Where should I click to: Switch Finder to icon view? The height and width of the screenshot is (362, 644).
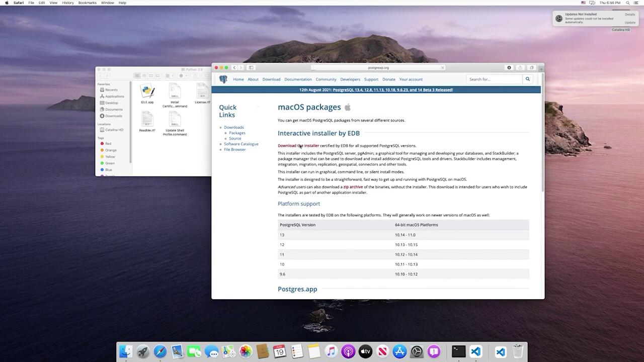point(137,76)
